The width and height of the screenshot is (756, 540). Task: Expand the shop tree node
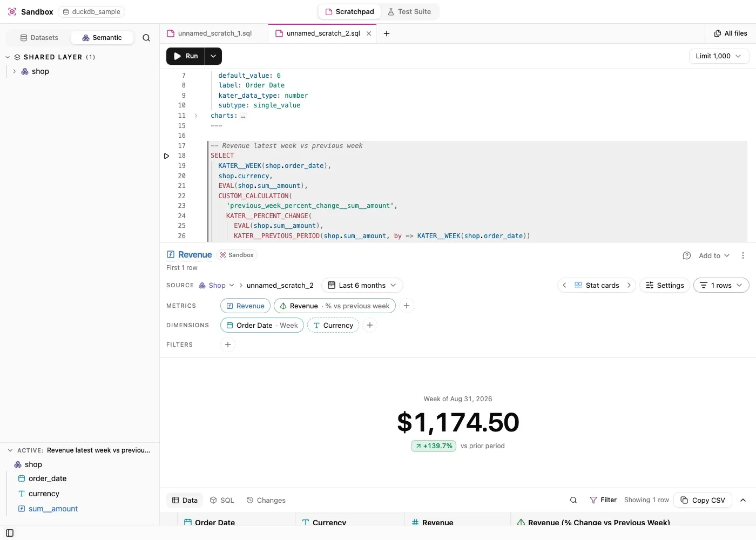point(14,71)
